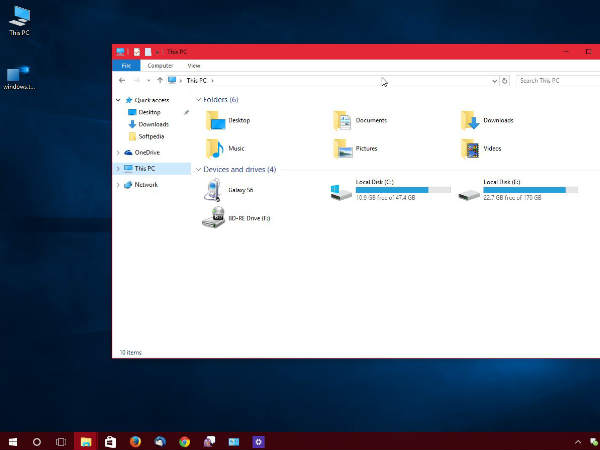Collapse the Devices and drives group
Viewport: 600px width, 450px height.
pos(197,170)
